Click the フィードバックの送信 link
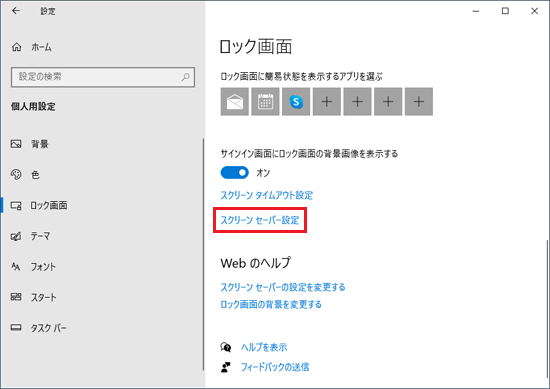The height and width of the screenshot is (389, 550). click(x=275, y=367)
